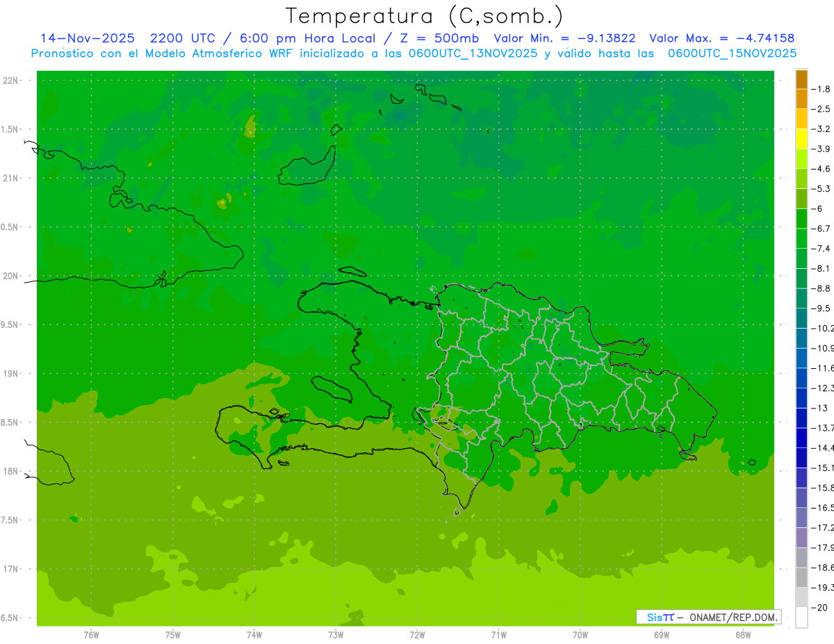Click the '-14.4' legend value
Screen dimensions: 834x644
823,447
